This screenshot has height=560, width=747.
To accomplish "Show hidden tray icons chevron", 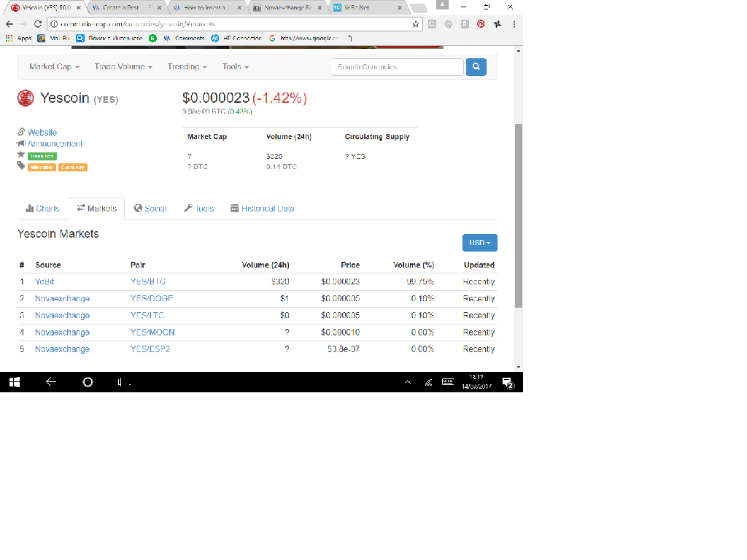I will pyautogui.click(x=408, y=382).
